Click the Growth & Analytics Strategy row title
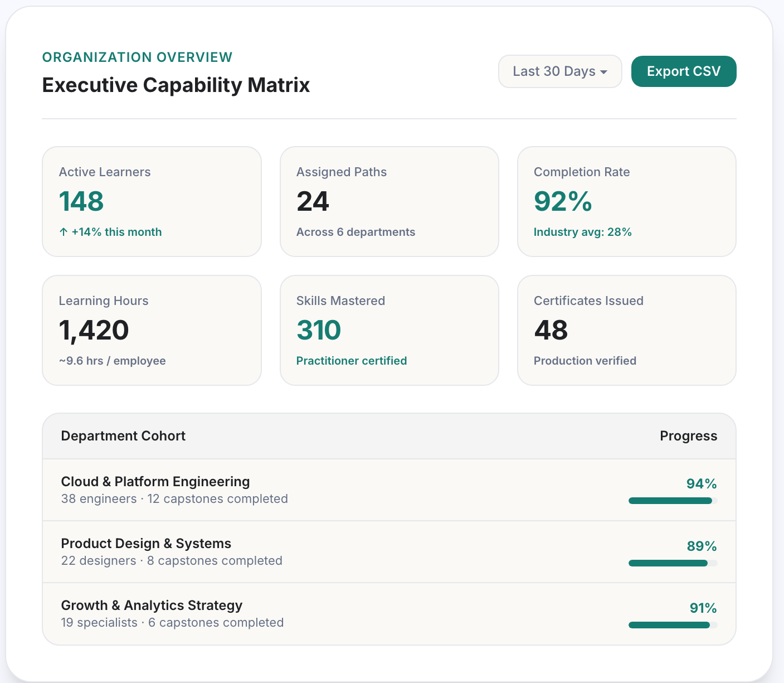 pyautogui.click(x=152, y=606)
